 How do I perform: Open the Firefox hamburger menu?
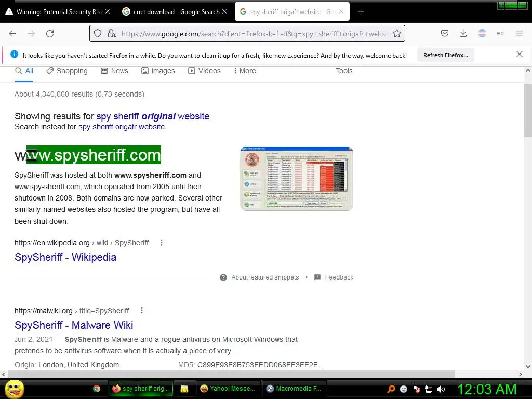point(520,33)
